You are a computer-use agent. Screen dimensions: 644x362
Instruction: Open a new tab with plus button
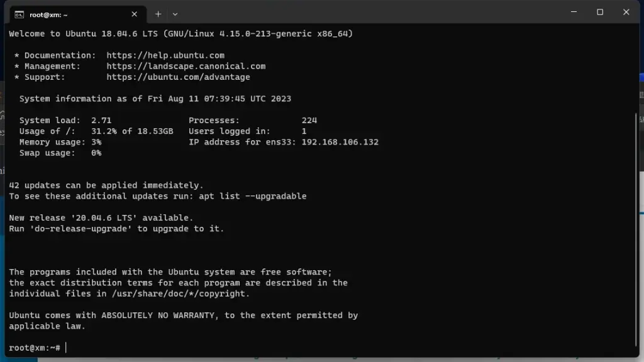pyautogui.click(x=158, y=14)
